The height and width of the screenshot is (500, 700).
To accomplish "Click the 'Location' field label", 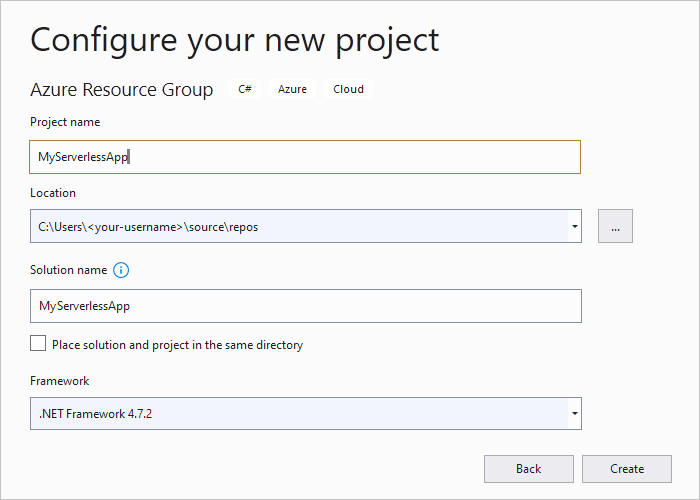I will coord(53,193).
